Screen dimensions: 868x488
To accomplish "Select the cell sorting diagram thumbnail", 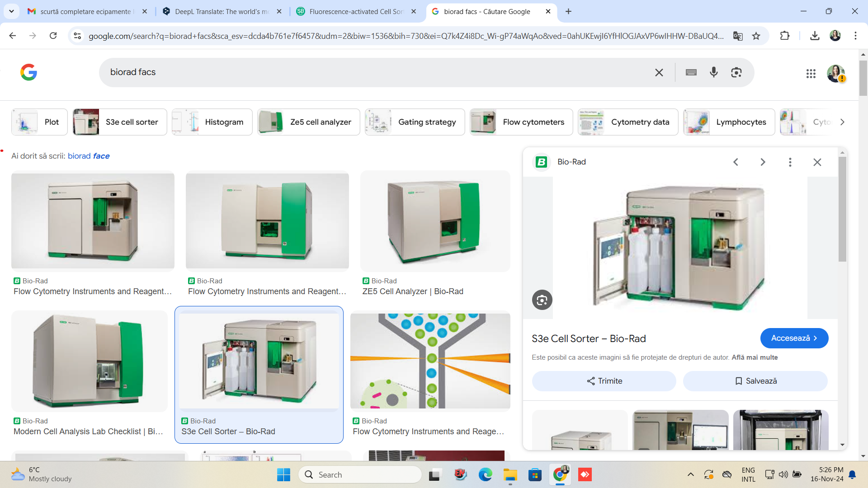I will click(x=430, y=361).
